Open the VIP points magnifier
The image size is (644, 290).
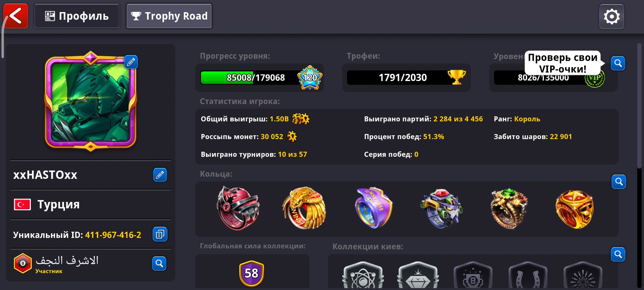tap(618, 63)
